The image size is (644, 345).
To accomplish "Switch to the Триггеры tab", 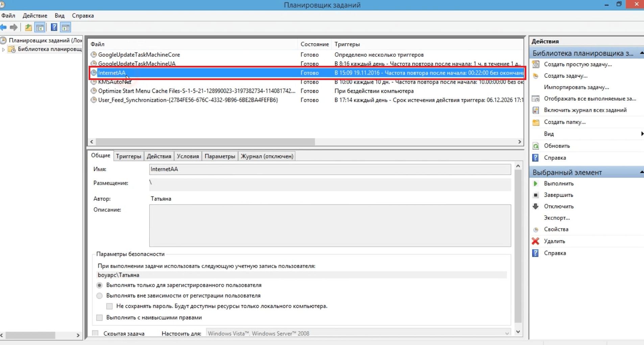I will point(128,156).
